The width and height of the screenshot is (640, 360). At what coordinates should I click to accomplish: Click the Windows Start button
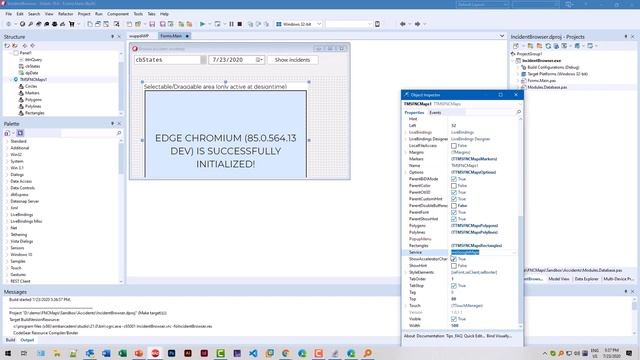(8, 353)
